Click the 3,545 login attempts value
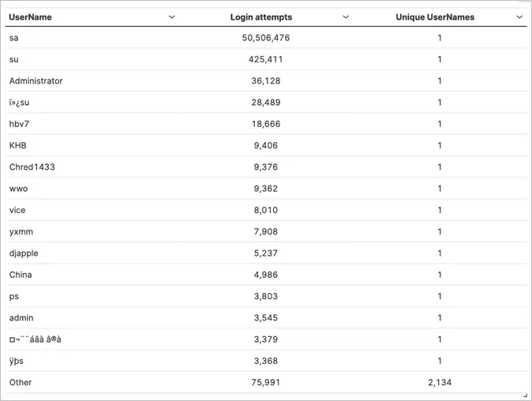This screenshot has height=401, width=532. (266, 318)
